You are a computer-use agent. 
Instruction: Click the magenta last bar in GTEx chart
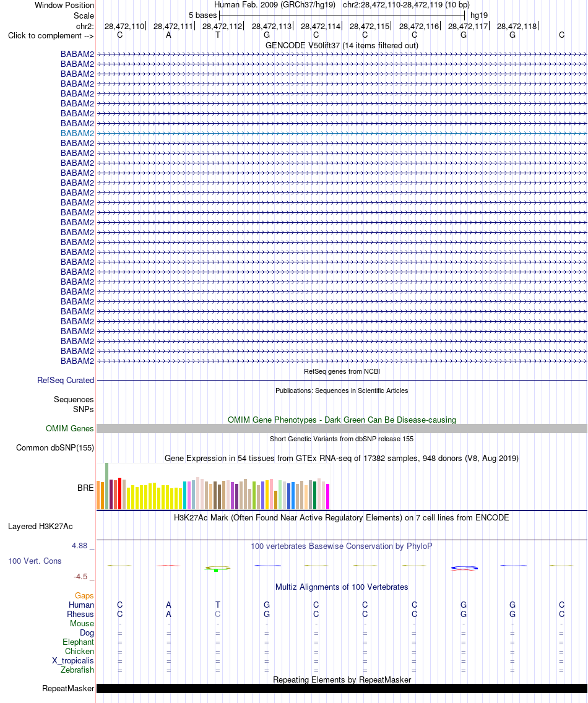coord(328,496)
